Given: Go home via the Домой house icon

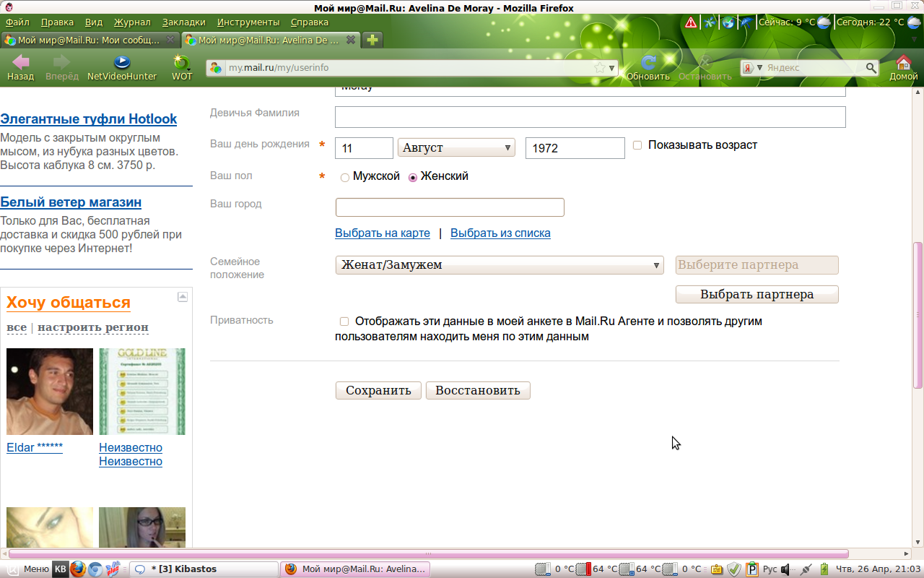Looking at the screenshot, I should (x=903, y=63).
